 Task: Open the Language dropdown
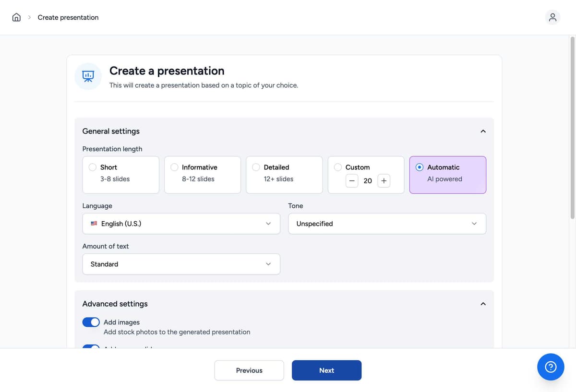181,224
